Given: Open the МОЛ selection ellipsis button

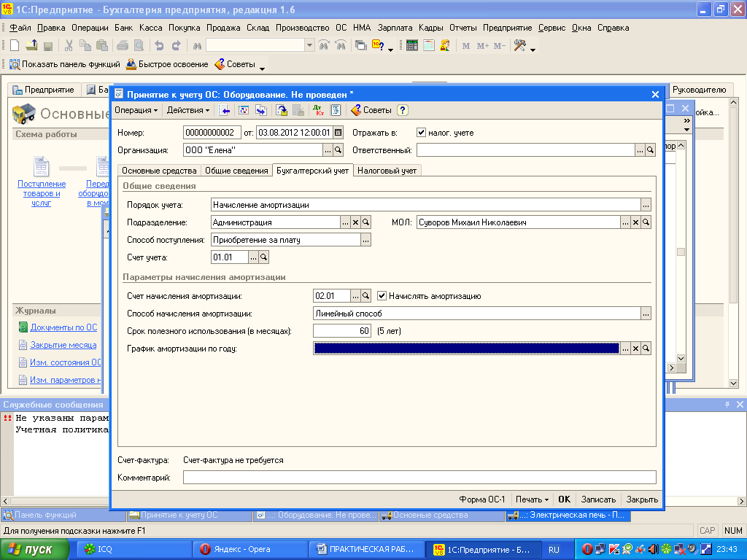Looking at the screenshot, I should pyautogui.click(x=625, y=222).
